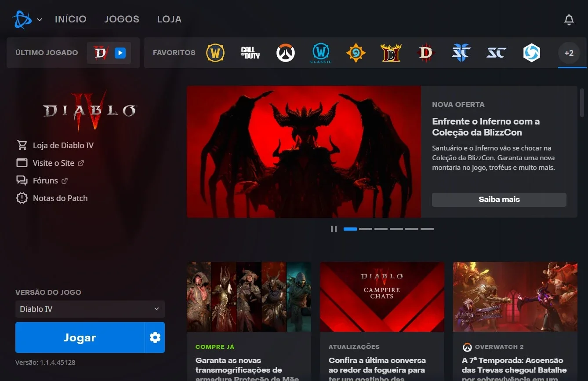The width and height of the screenshot is (588, 381).
Task: Show the +2 additional favorites
Action: click(569, 53)
